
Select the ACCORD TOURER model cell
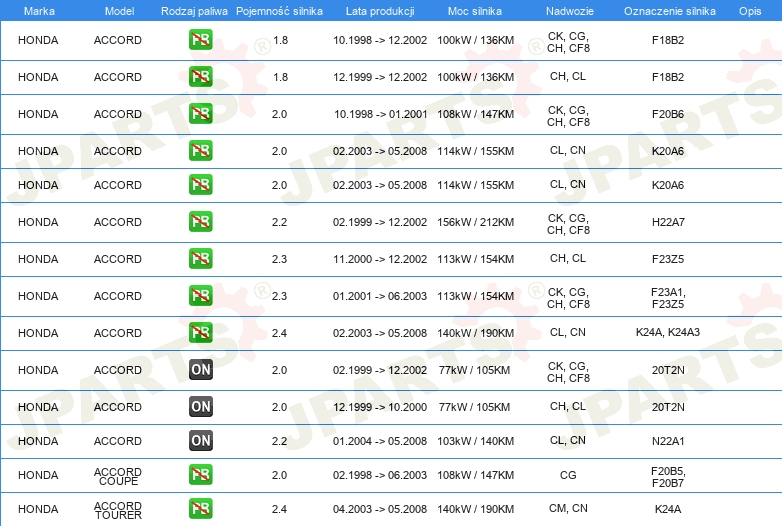coord(118,510)
